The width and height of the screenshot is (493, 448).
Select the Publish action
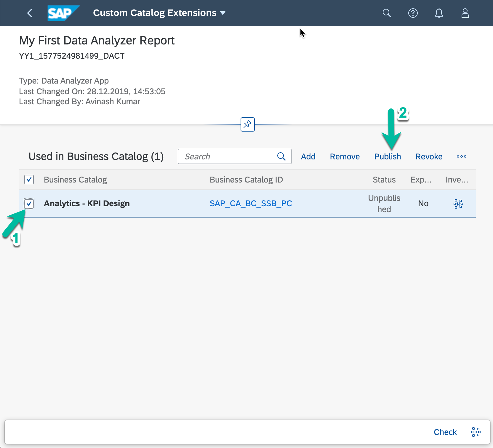tap(388, 156)
